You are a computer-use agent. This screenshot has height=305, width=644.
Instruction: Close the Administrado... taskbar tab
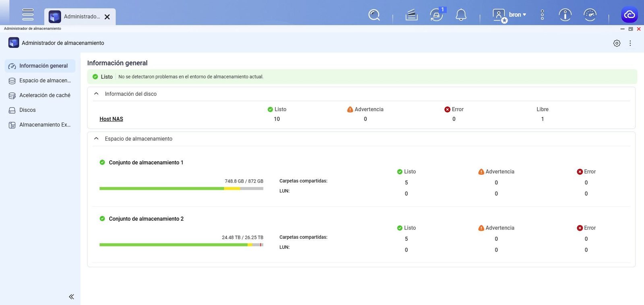107,17
